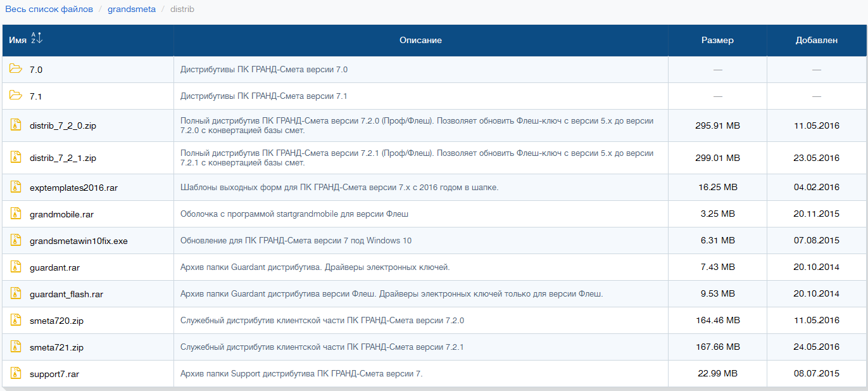Click the size 7.43 MB
Screen dimensions: 868x391
click(717, 267)
